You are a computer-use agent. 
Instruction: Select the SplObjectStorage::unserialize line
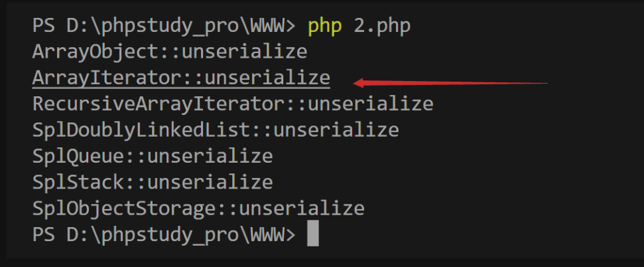click(198, 209)
